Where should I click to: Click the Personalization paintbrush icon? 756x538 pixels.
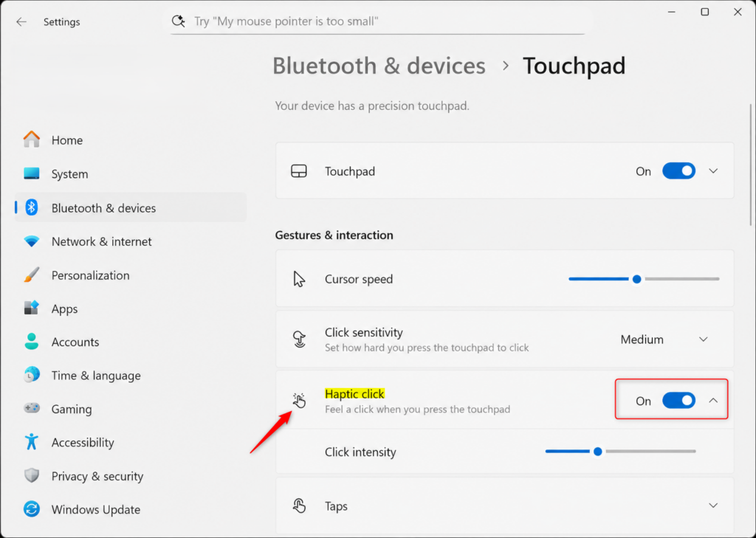click(31, 275)
